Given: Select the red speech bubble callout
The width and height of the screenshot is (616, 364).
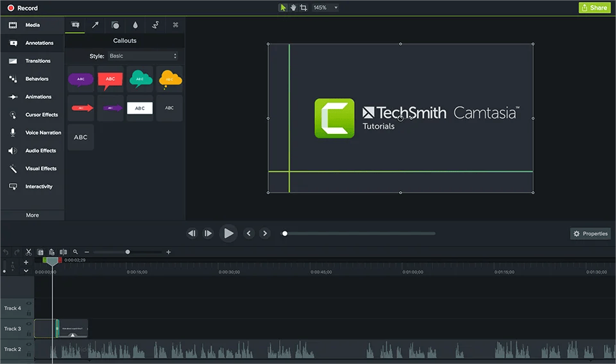Looking at the screenshot, I should click(x=110, y=79).
